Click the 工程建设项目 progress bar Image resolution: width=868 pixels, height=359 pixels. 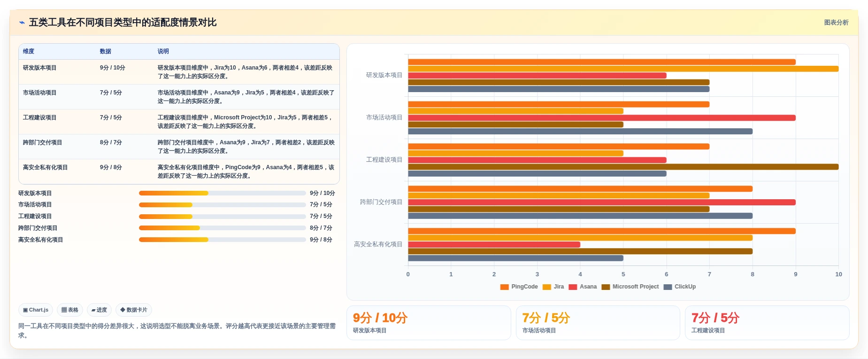(x=222, y=217)
